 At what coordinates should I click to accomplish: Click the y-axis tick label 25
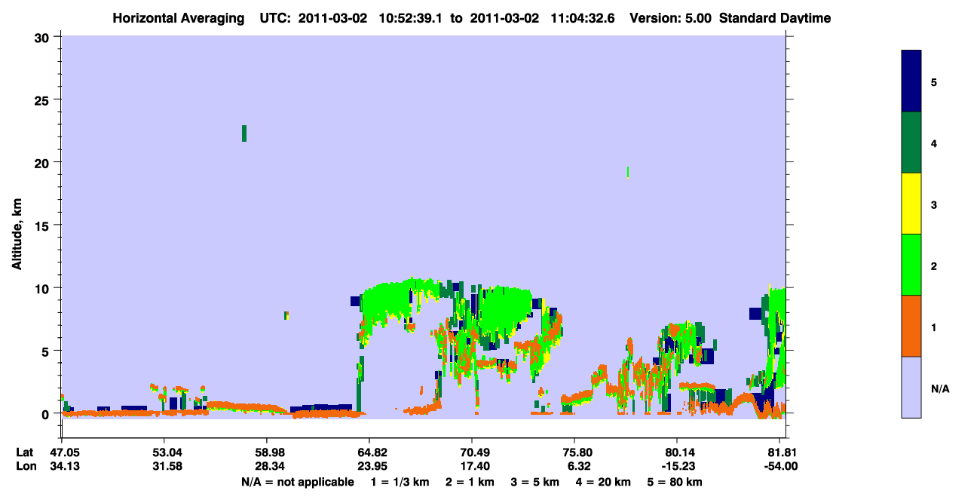[43, 100]
